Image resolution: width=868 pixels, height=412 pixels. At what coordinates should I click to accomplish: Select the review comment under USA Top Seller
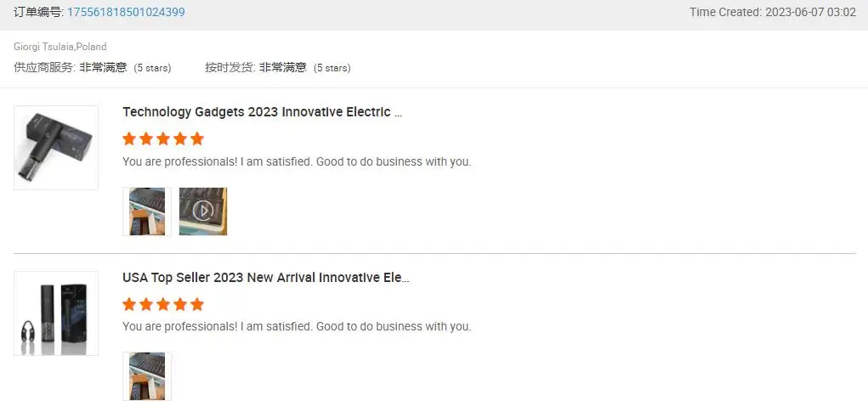[296, 326]
